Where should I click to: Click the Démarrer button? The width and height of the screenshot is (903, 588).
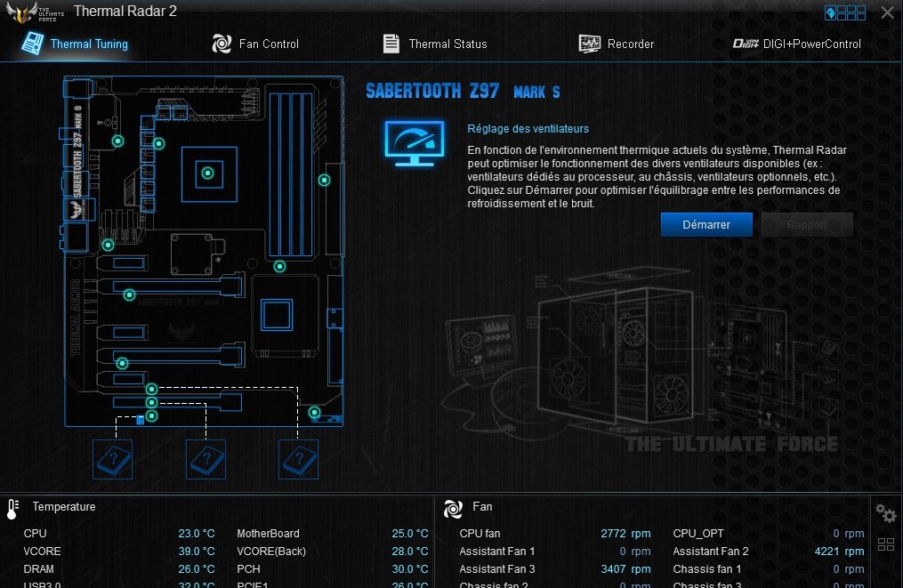pyautogui.click(x=706, y=224)
